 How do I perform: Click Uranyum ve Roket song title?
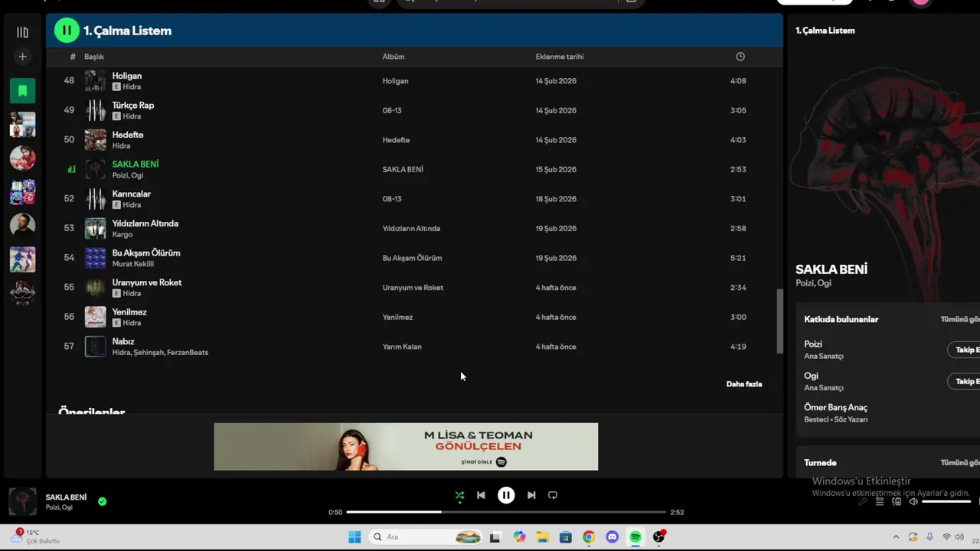coord(147,282)
